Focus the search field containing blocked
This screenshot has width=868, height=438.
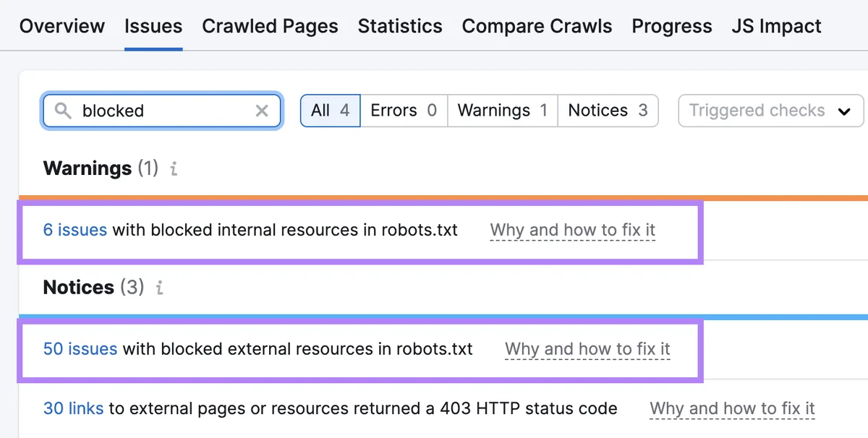coord(162,111)
